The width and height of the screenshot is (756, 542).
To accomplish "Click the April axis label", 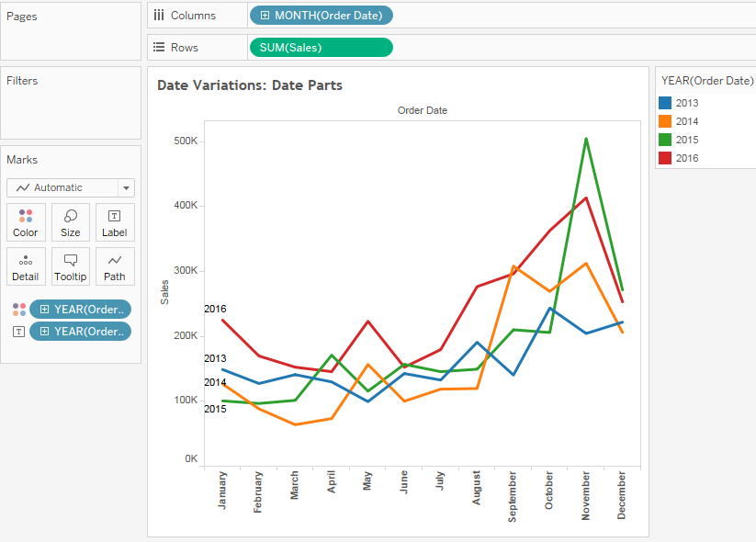I will (332, 481).
